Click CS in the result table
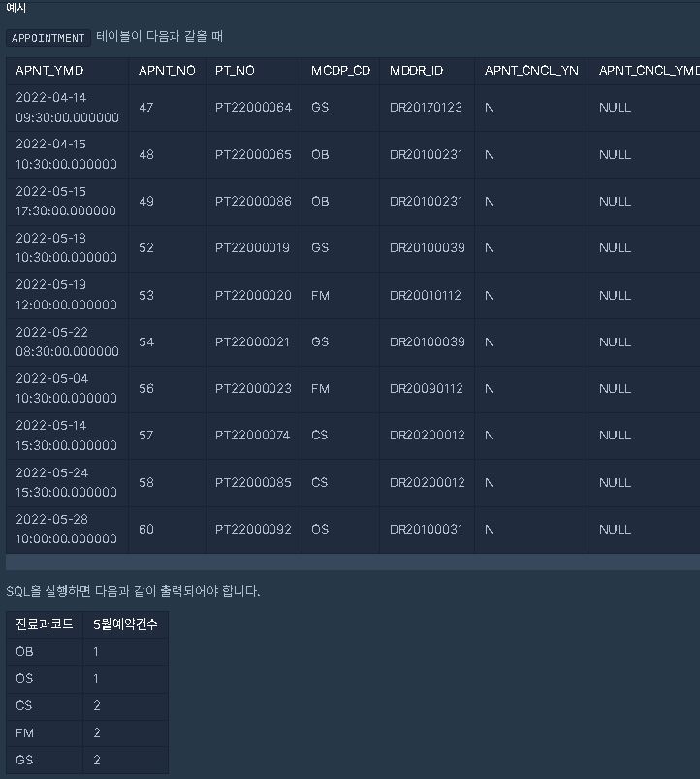The width and height of the screenshot is (700, 779). click(24, 705)
